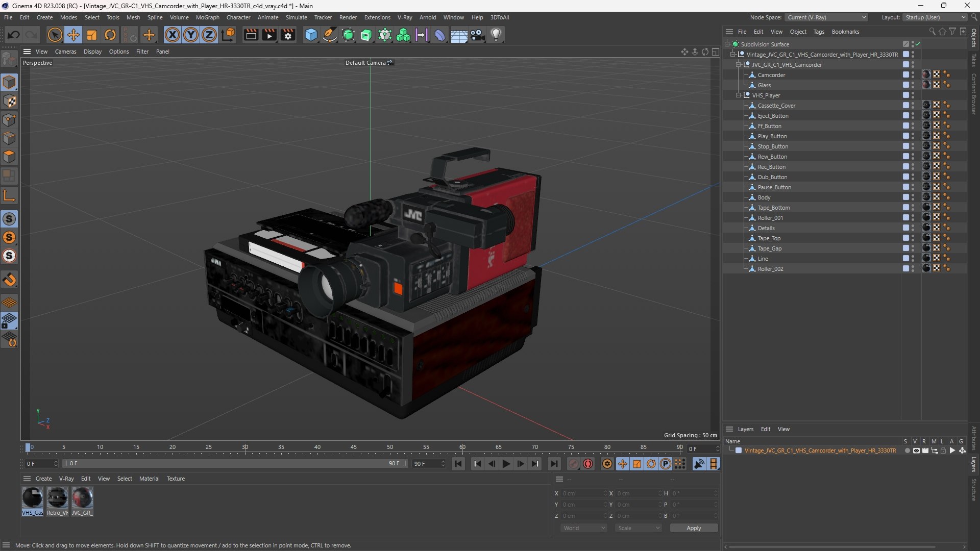Click the Floor grid object icon
Viewport: 980px width, 551px height.
pyautogui.click(x=459, y=35)
